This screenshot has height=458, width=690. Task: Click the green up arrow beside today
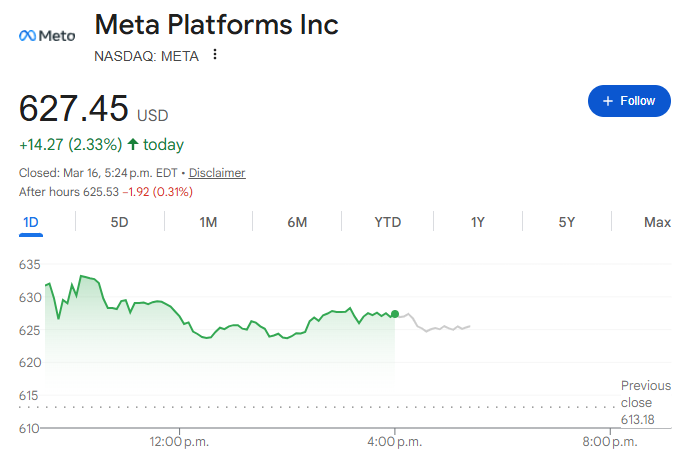point(133,145)
